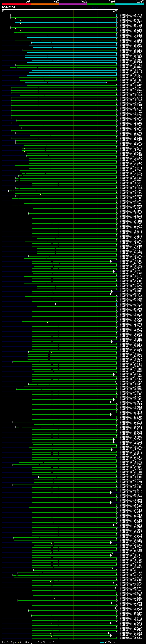Select hit label UniRef100_A5ATZ1
This screenshot has height=644, width=146.
click(131, 83)
